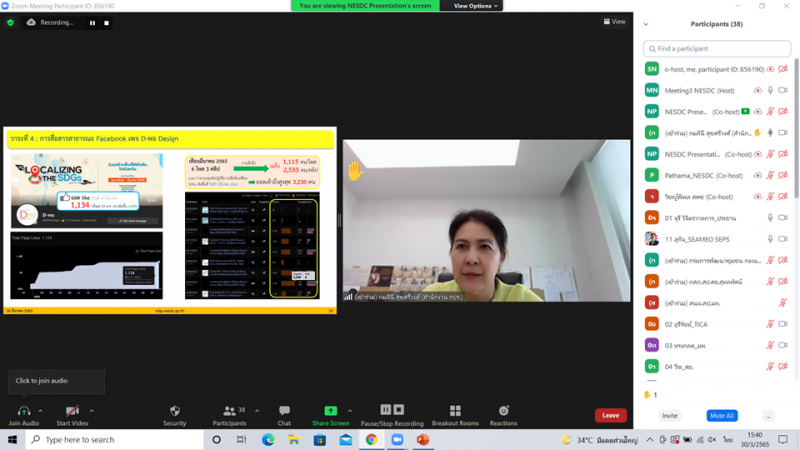Click the participants list scrollbar
This screenshot has width=800, height=450.
tap(796, 128)
